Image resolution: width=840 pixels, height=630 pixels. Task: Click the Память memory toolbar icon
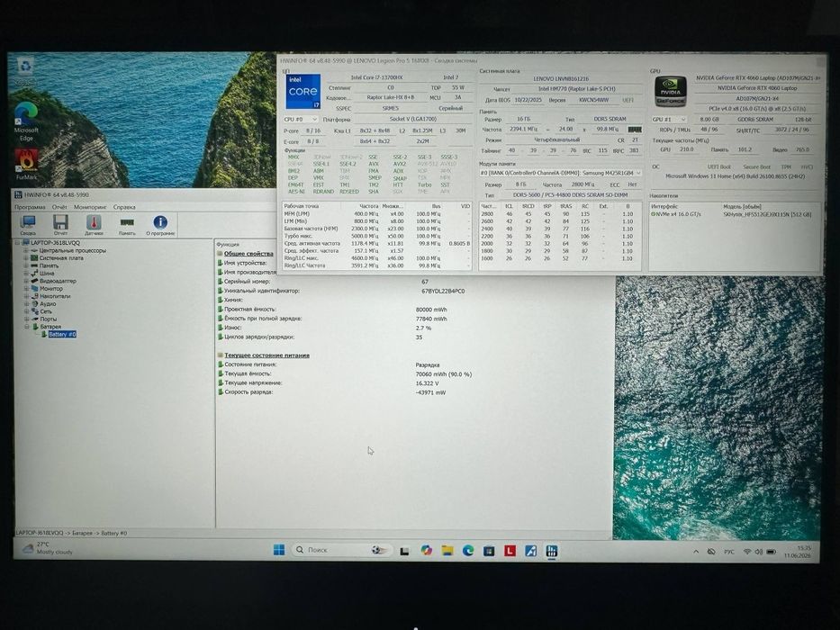[127, 224]
